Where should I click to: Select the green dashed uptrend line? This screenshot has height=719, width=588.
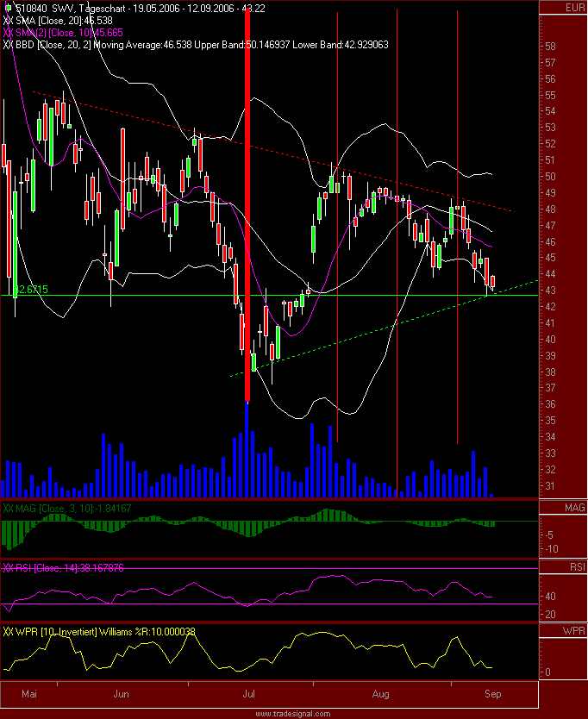pos(384,328)
